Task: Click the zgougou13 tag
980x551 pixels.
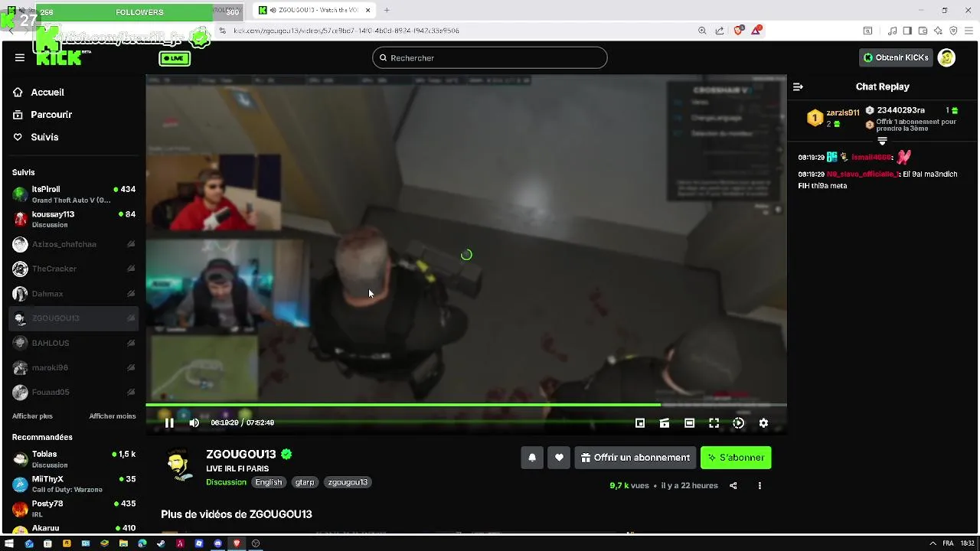Action: [348, 482]
